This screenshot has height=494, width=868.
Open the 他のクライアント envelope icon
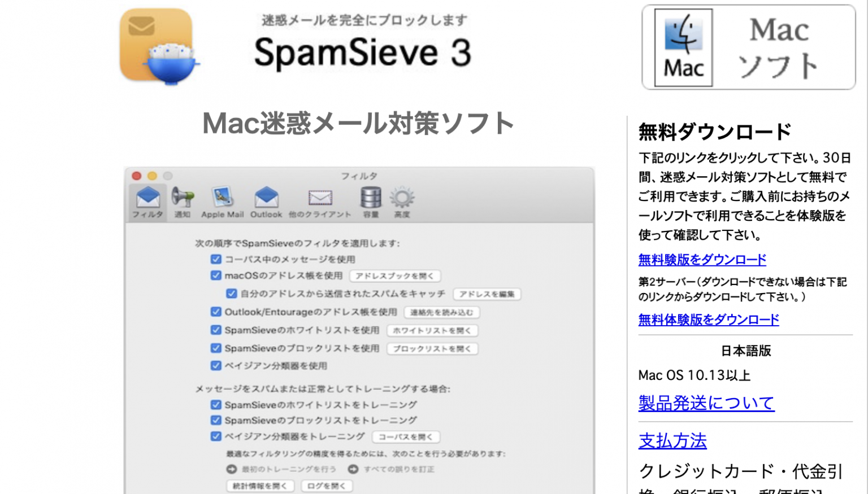point(319,199)
